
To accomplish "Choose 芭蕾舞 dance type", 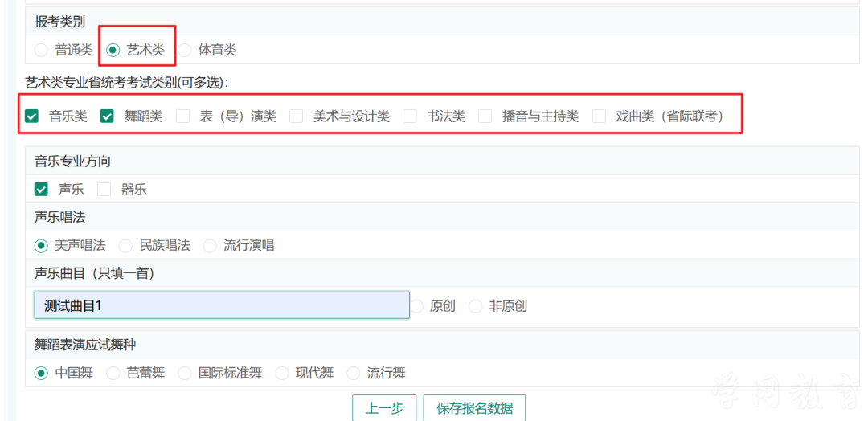I will pos(113,374).
